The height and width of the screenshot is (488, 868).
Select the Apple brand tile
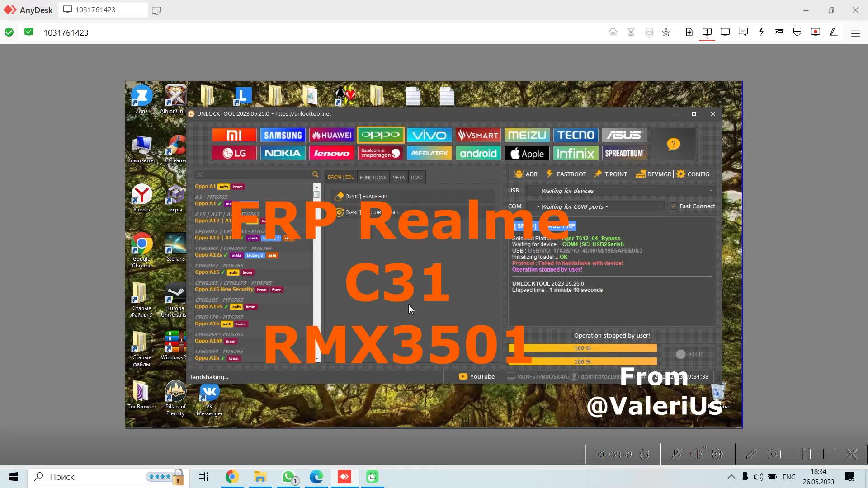527,153
